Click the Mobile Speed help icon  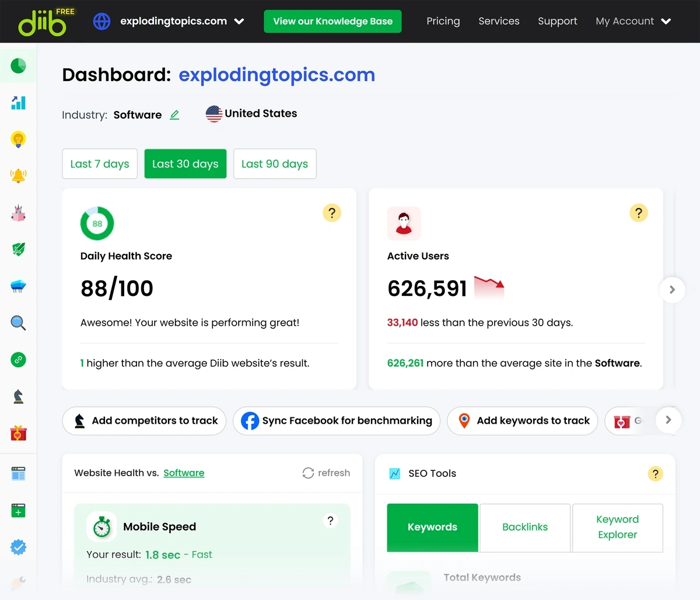(x=330, y=520)
